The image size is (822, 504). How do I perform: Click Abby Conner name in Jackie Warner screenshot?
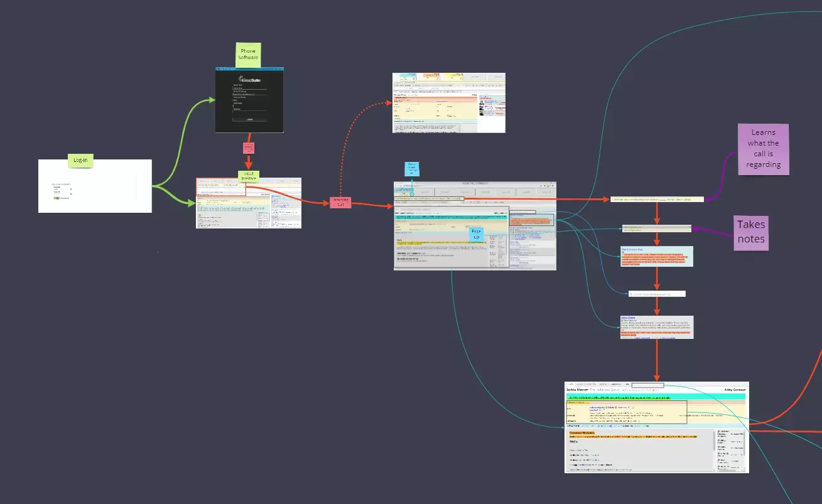[x=734, y=390]
